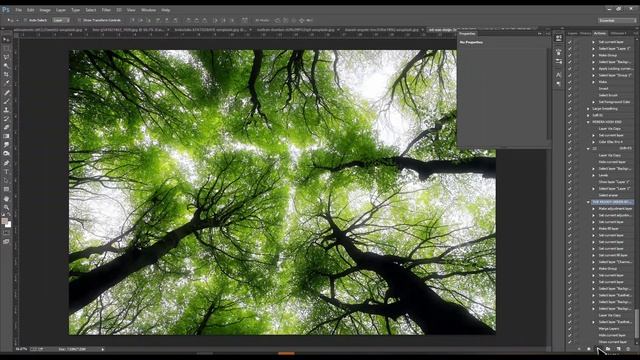
Task: Open the Essentials workspace dropdown
Action: (617, 20)
